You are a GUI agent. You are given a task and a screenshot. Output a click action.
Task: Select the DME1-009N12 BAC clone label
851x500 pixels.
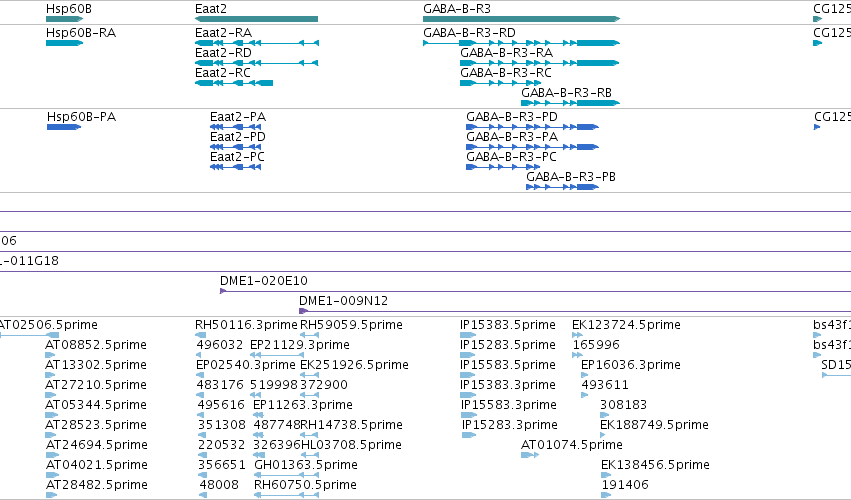[x=344, y=301]
